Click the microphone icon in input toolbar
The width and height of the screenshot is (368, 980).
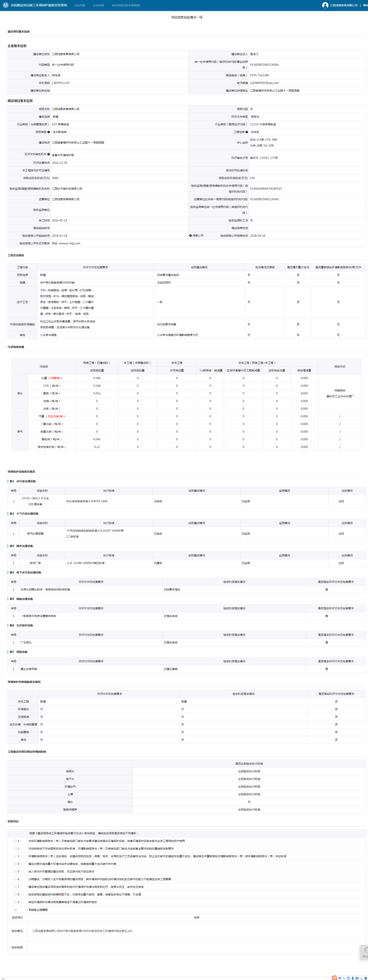click(352, 978)
